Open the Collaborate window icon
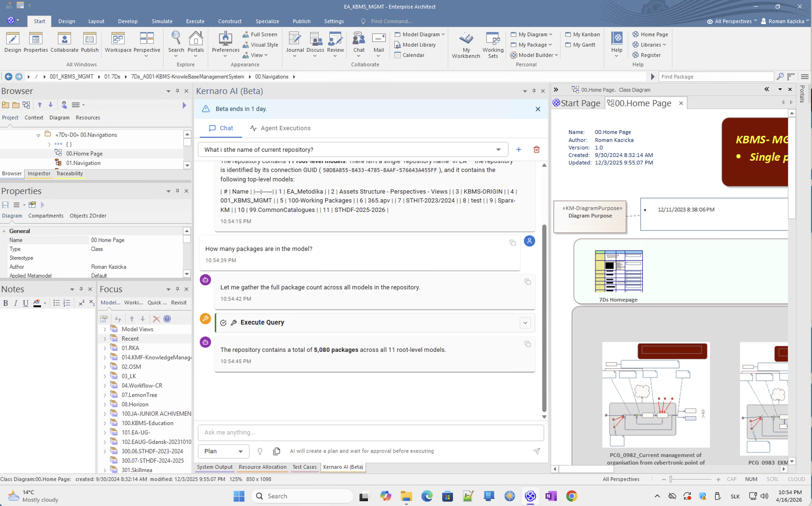The image size is (812, 506). click(x=64, y=42)
